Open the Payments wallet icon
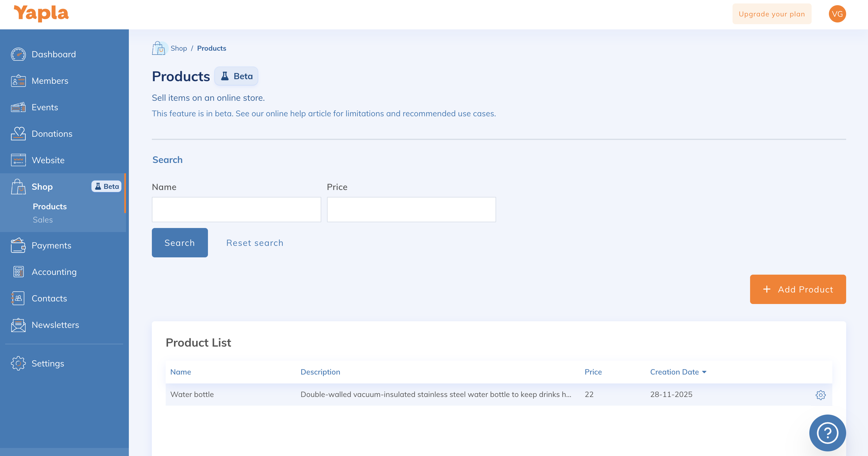 [18, 245]
